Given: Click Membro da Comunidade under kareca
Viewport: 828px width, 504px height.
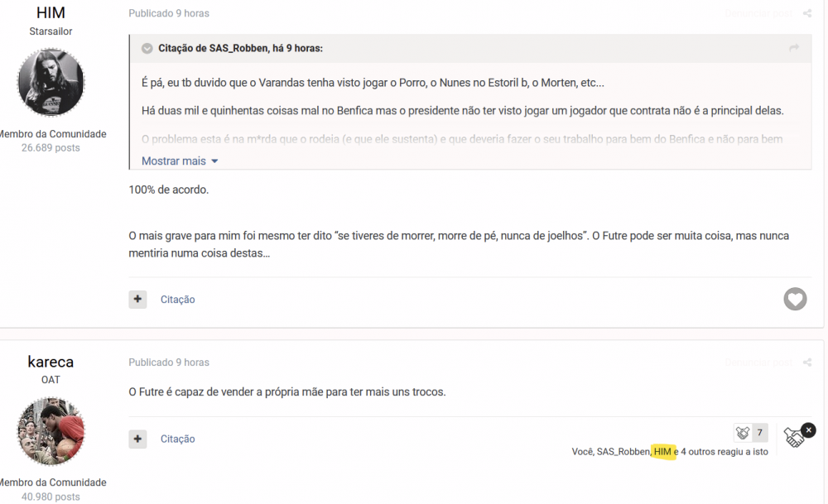Looking at the screenshot, I should 53,482.
